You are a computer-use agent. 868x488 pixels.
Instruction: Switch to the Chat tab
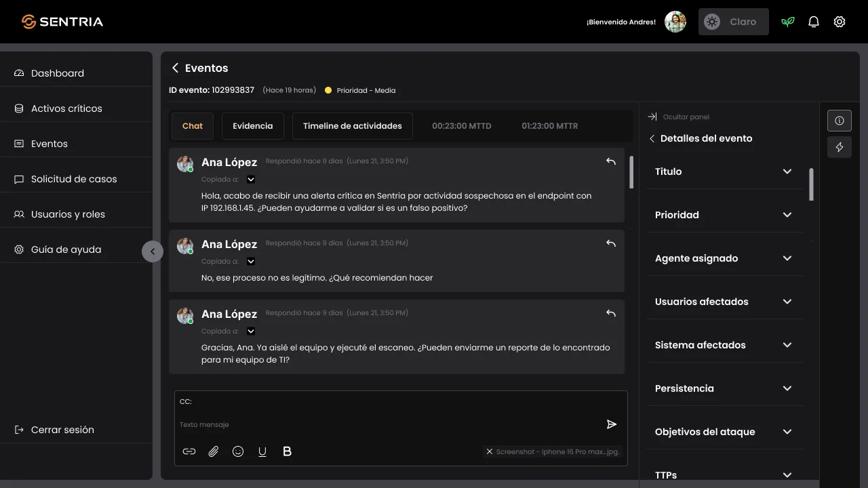(x=193, y=126)
